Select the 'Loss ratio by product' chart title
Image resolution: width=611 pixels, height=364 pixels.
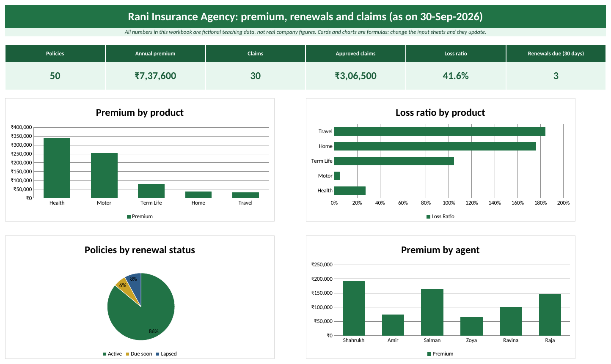[440, 112]
